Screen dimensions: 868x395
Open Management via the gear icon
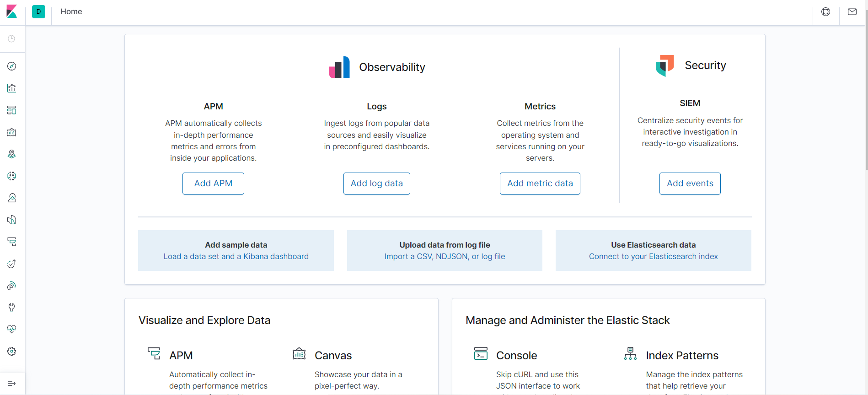tap(12, 352)
